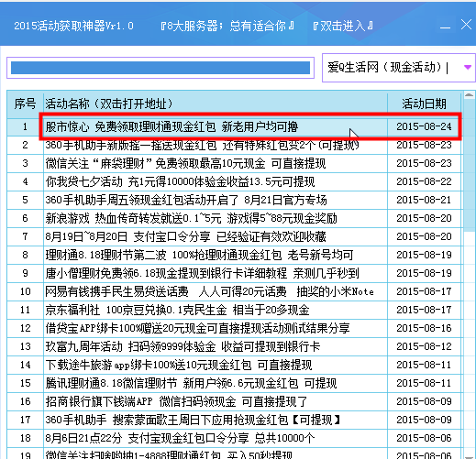476x459 pixels.
Task: Click the 活动日期 column header
Action: (424, 104)
